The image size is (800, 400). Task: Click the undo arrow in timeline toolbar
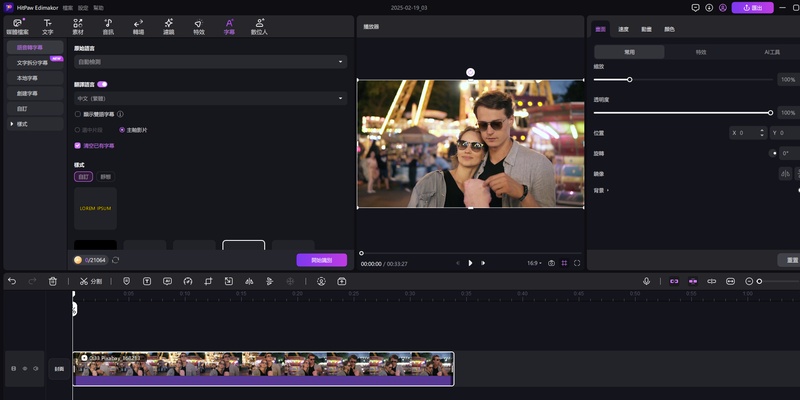[x=12, y=281]
